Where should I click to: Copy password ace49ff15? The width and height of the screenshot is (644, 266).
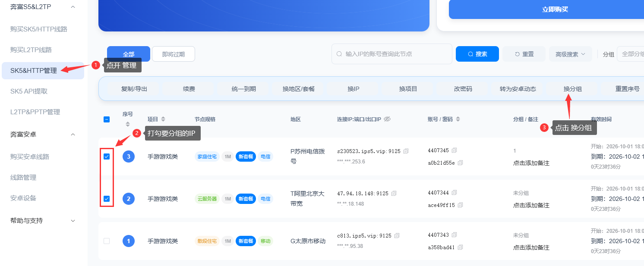[x=460, y=205]
